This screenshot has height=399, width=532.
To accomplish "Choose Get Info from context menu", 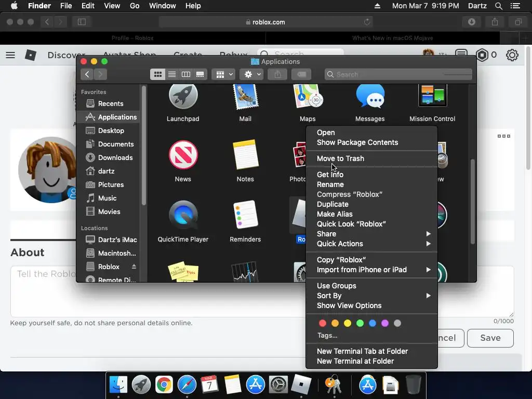I will click(371, 175).
